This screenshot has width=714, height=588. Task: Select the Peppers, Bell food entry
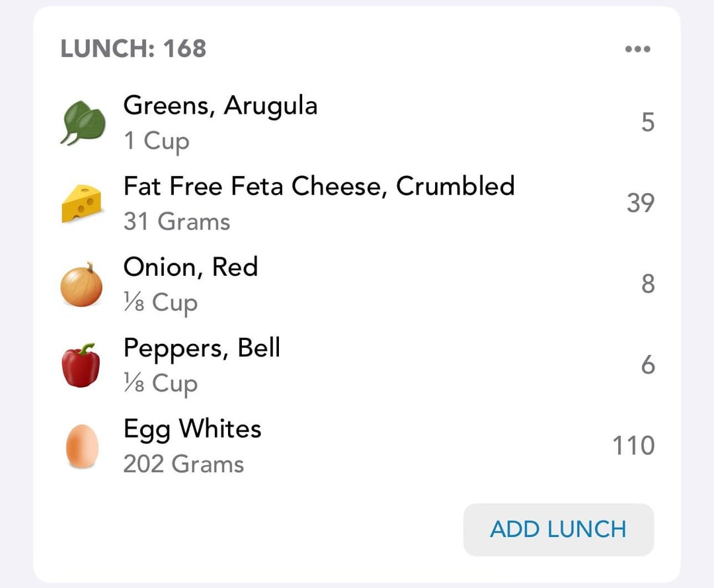click(202, 348)
